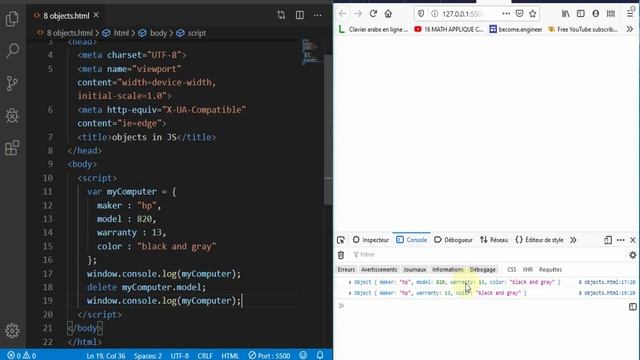Open 16 MATH APPLIQUE bookmark
This screenshot has height=360, width=640.
click(449, 29)
